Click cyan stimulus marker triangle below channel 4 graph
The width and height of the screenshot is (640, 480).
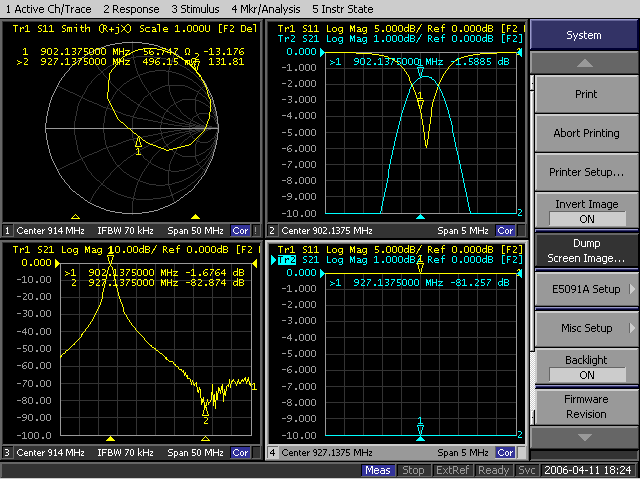click(420, 438)
